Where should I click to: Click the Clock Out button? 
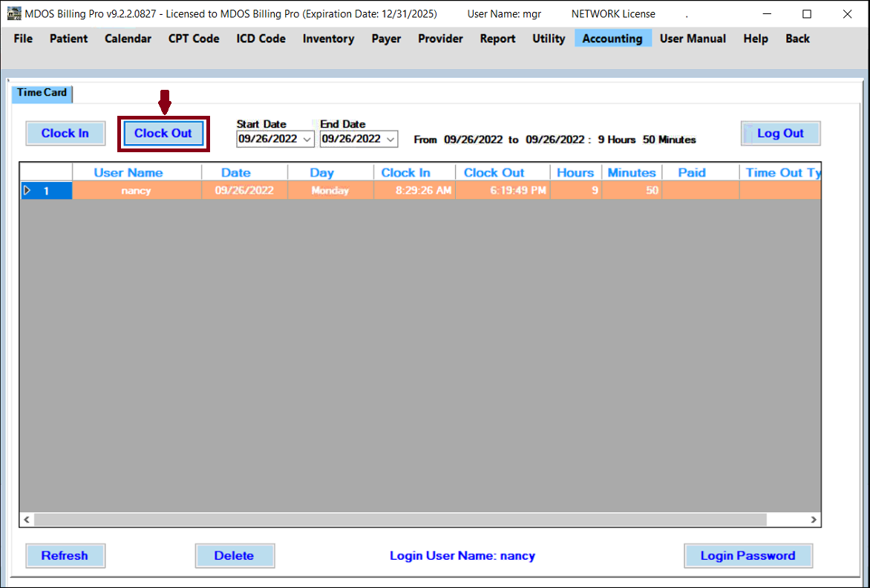tap(163, 134)
